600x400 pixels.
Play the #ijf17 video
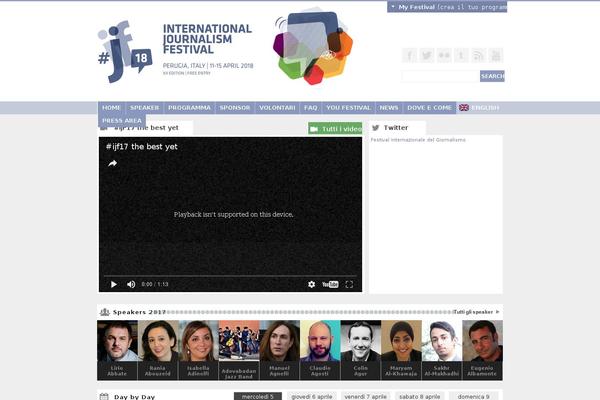pos(114,284)
